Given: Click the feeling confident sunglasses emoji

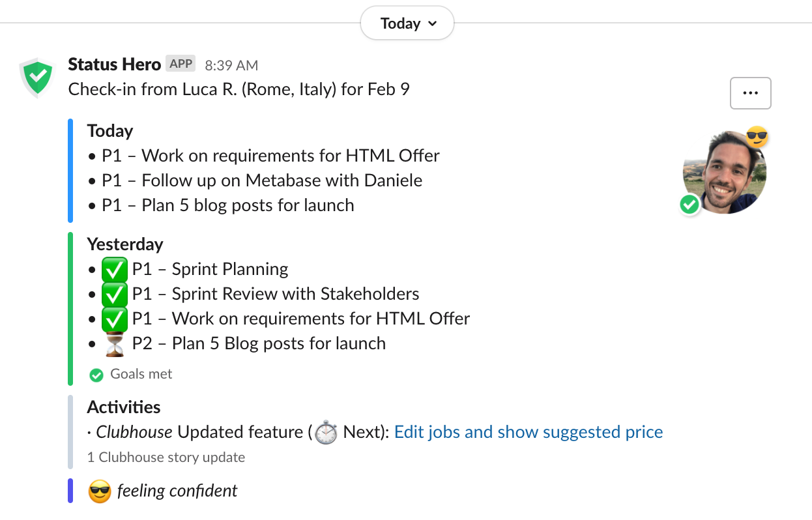Looking at the screenshot, I should pyautogui.click(x=99, y=491).
